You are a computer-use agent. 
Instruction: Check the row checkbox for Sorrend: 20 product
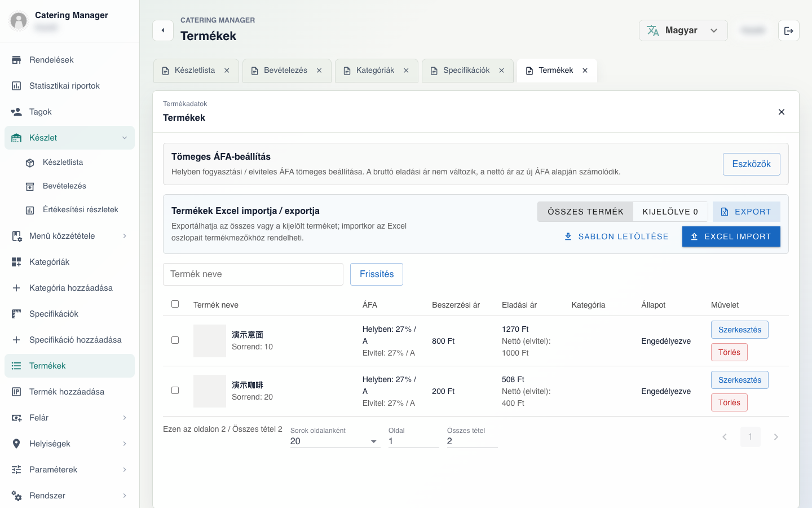[175, 391]
